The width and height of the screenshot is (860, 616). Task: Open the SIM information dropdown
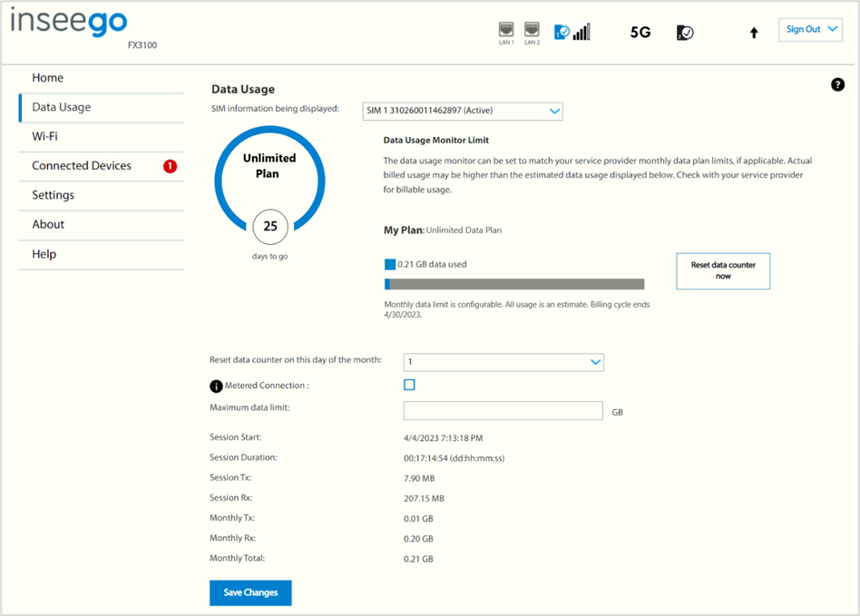click(463, 111)
